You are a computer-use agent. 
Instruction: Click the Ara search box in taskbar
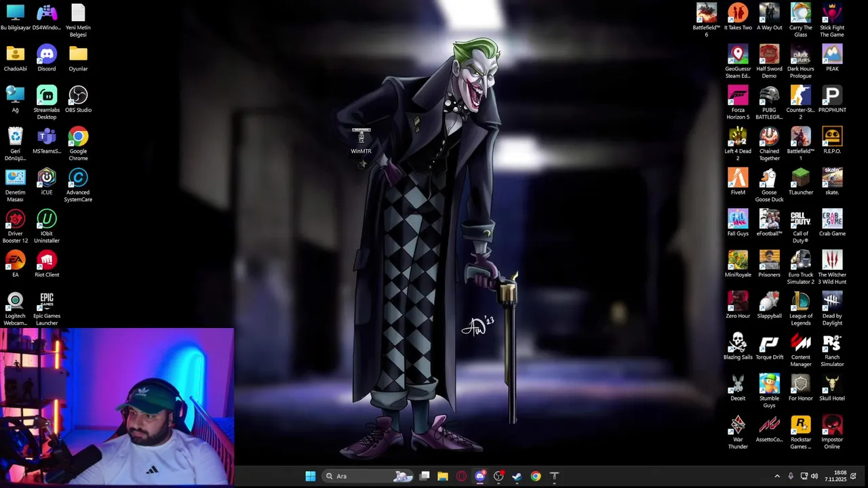[x=367, y=476]
